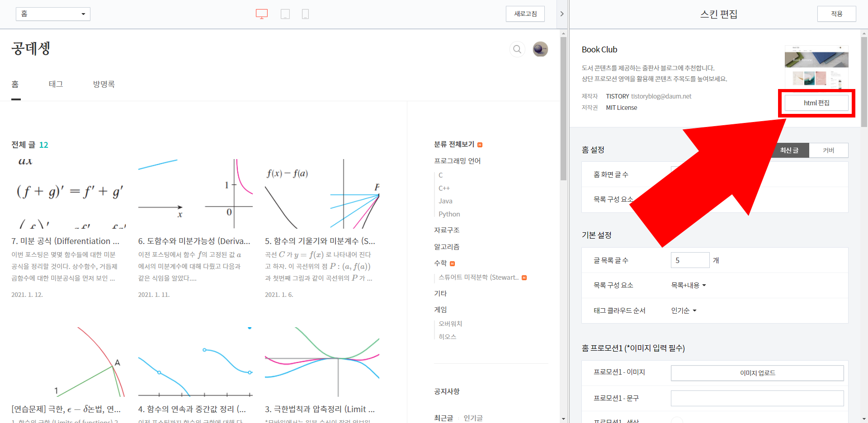Click the profile avatar icon
The image size is (868, 423).
coord(540,49)
